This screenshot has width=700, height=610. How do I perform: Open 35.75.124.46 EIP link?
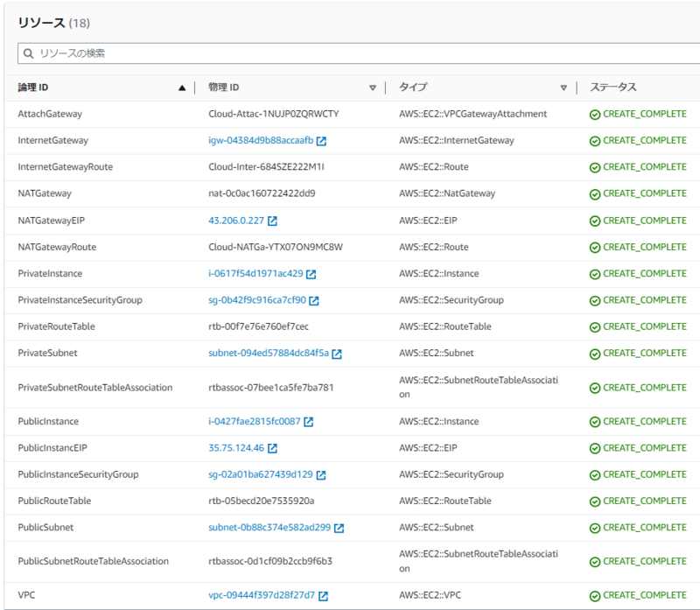(236, 448)
